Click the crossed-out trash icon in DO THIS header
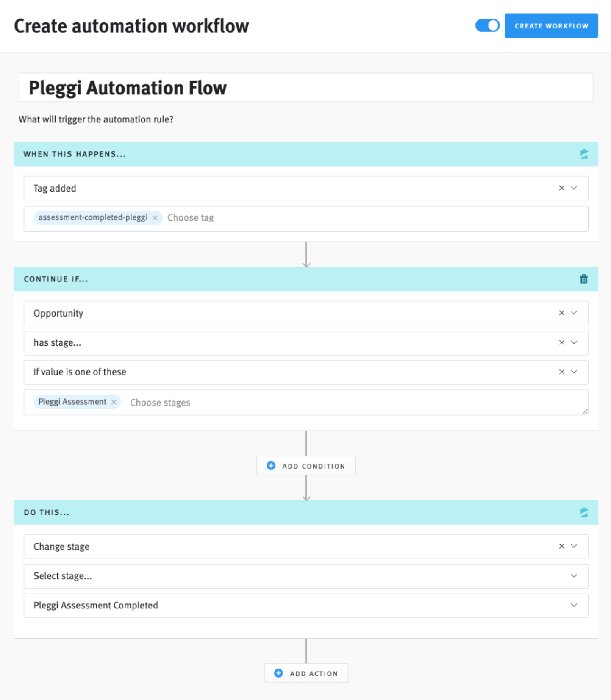The image size is (611, 700). pyautogui.click(x=583, y=512)
